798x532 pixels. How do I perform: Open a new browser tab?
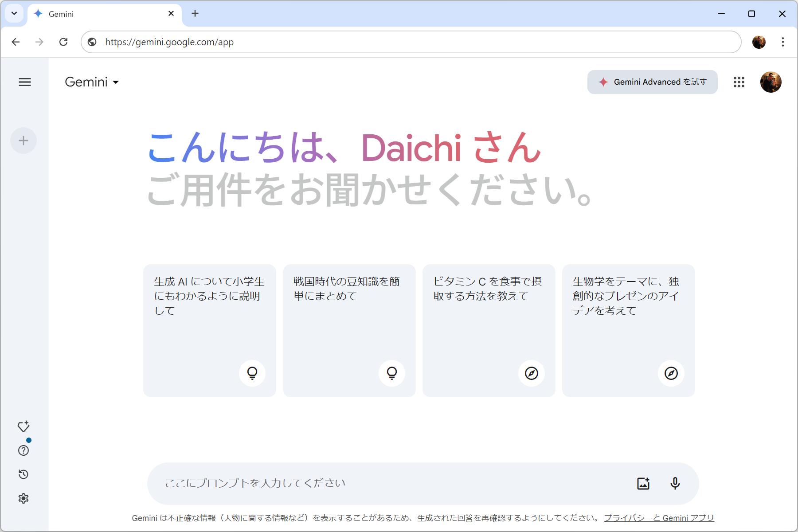195,14
